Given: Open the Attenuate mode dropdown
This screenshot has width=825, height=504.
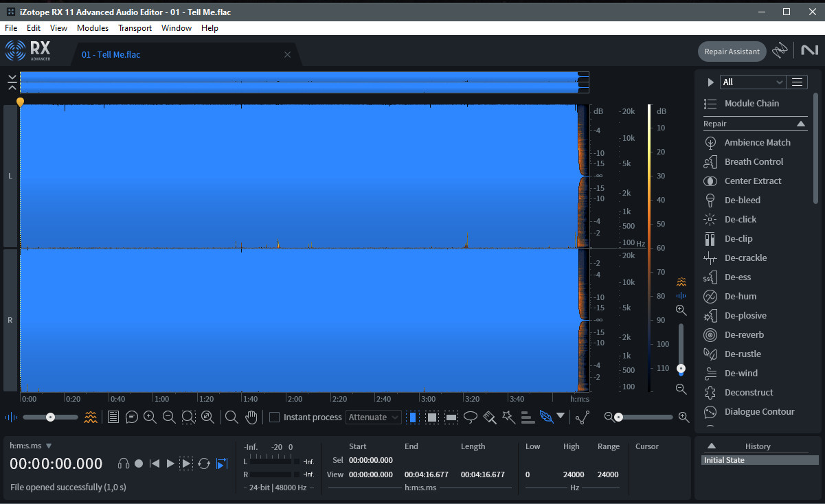Looking at the screenshot, I should (373, 417).
